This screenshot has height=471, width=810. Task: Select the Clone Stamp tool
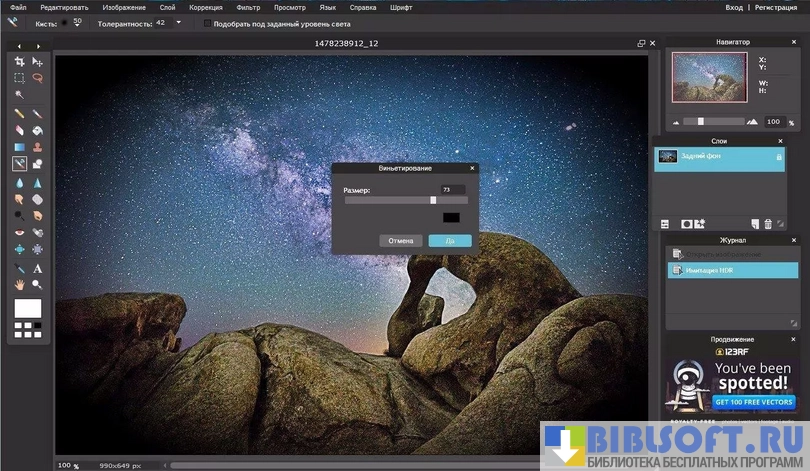[37, 147]
